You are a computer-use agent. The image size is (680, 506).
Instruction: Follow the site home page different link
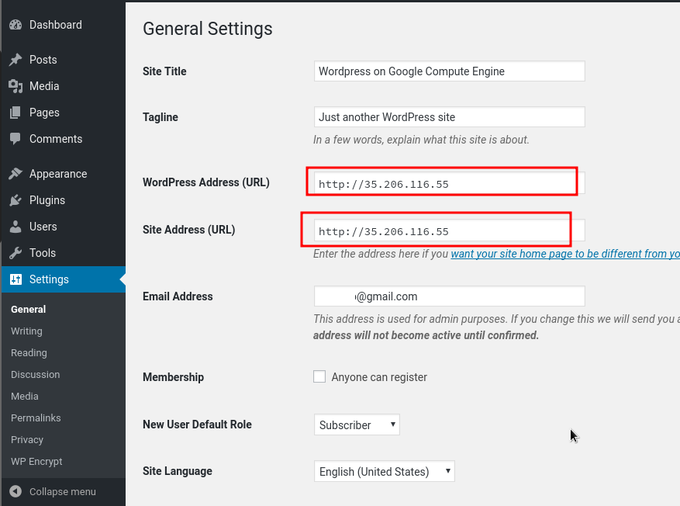(x=565, y=254)
